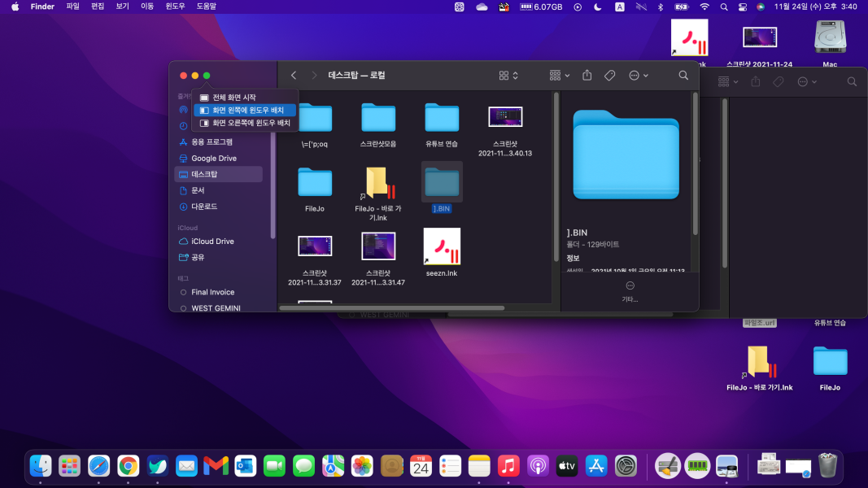This screenshot has width=868, height=488.
Task: Select 스크린샷 2021-11...3.40.13 thumbnail
Action: point(505,117)
